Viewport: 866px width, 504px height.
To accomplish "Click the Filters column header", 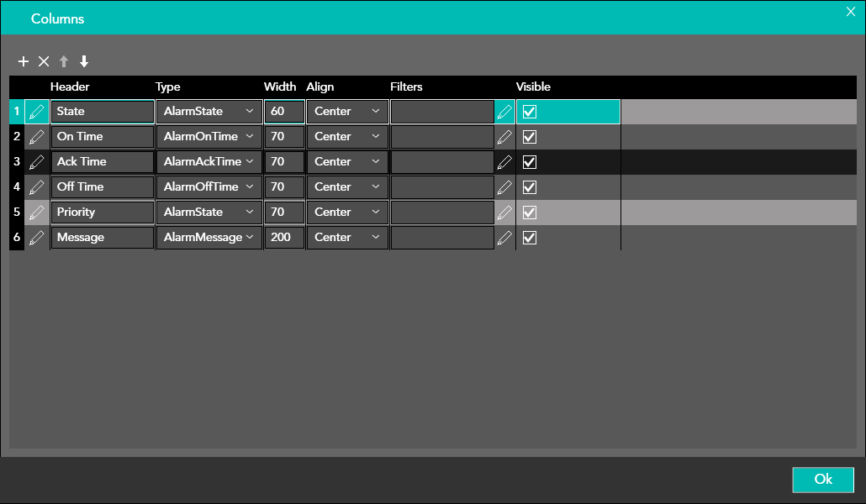I will click(406, 87).
